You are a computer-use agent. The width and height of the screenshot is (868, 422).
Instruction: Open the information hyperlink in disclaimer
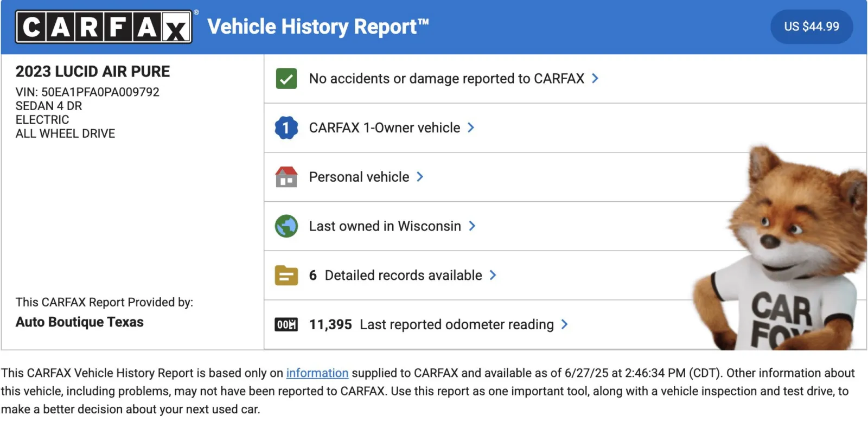(x=317, y=373)
